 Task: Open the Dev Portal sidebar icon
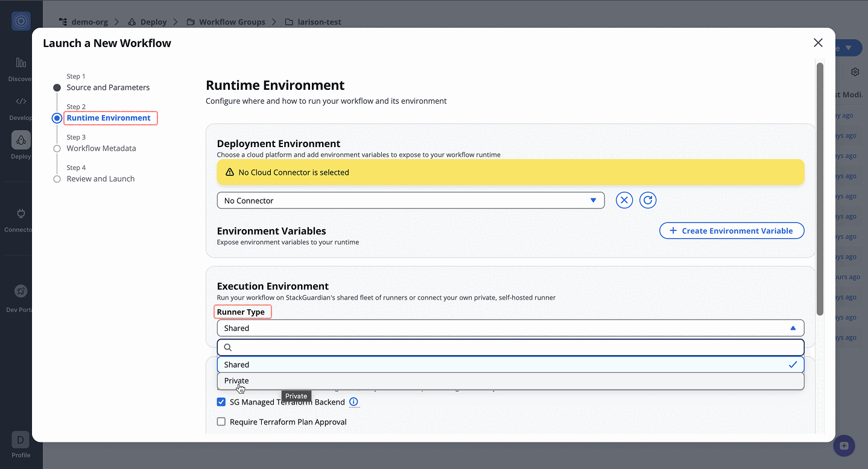point(20,291)
